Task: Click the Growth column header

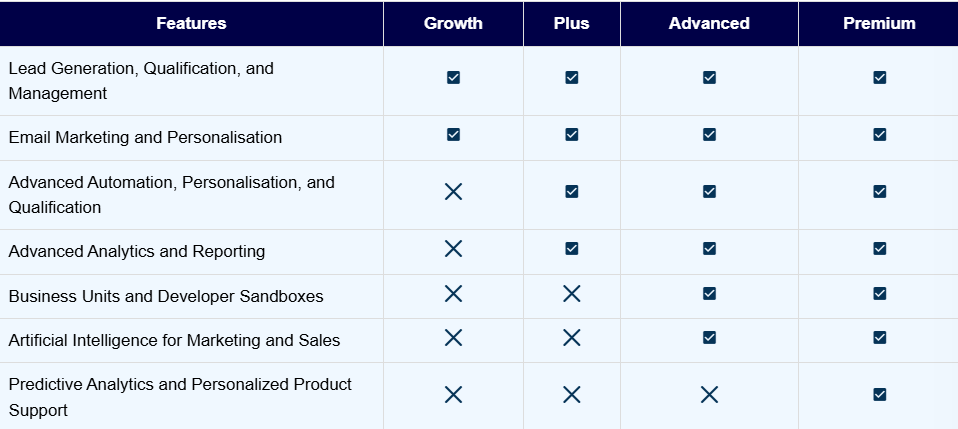Action: tap(453, 23)
